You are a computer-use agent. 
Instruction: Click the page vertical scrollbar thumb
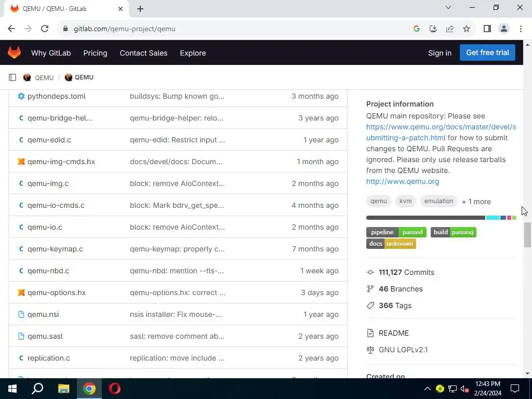527,235
